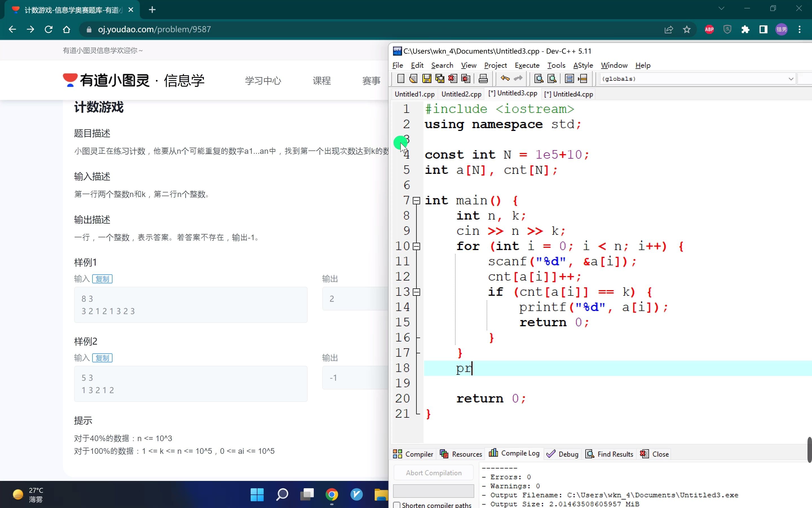This screenshot has width=812, height=508.
Task: Click the Compiler tab grid icon
Action: pyautogui.click(x=398, y=454)
